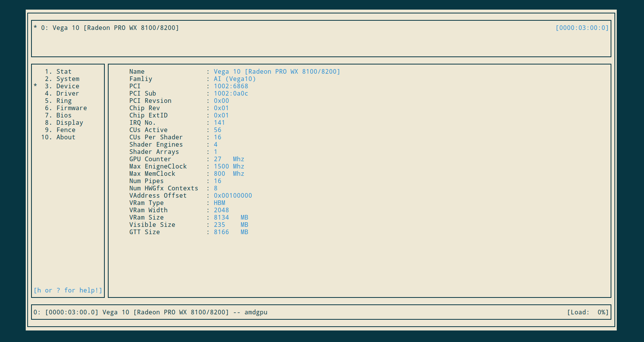Click the IRQ No. value '141'
The width and height of the screenshot is (644, 342).
point(220,122)
